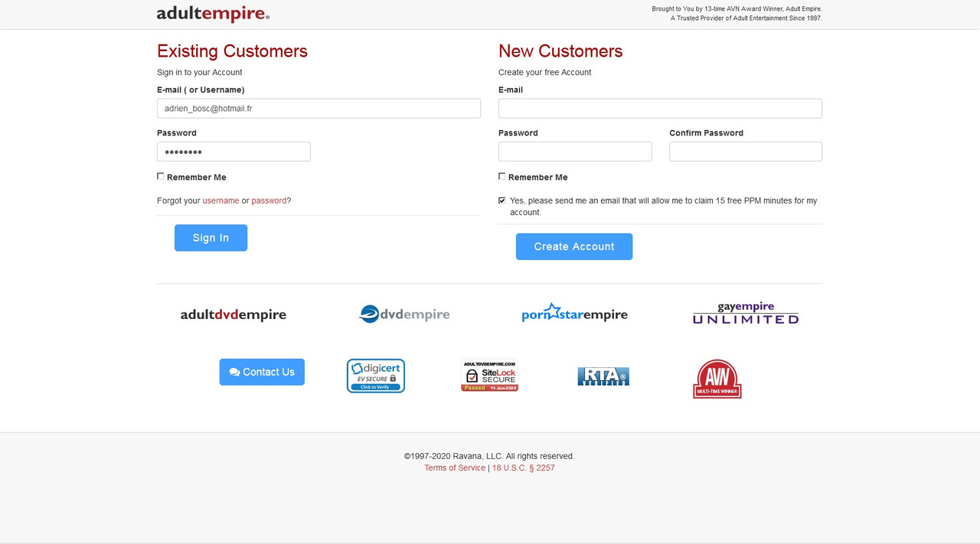Open the 18 U.S.C. § 2257 link

(x=524, y=467)
